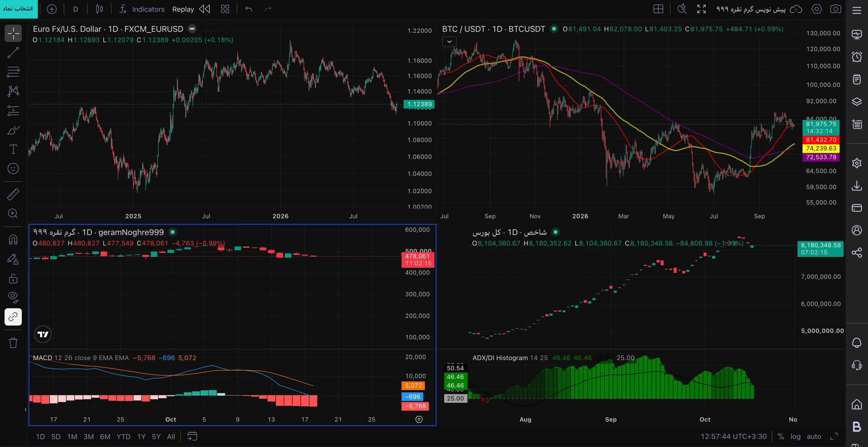868x447 pixels.
Task: Select the text annotation tool
Action: coord(13,149)
